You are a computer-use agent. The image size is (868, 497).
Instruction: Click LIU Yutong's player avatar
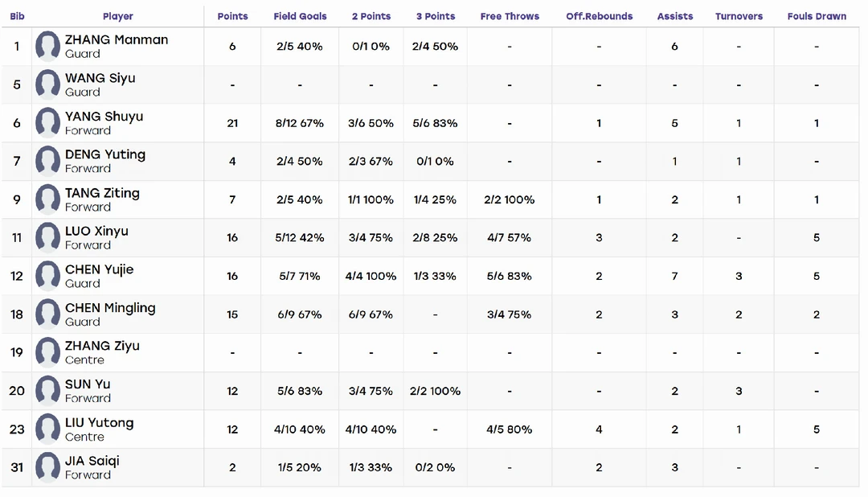click(47, 429)
